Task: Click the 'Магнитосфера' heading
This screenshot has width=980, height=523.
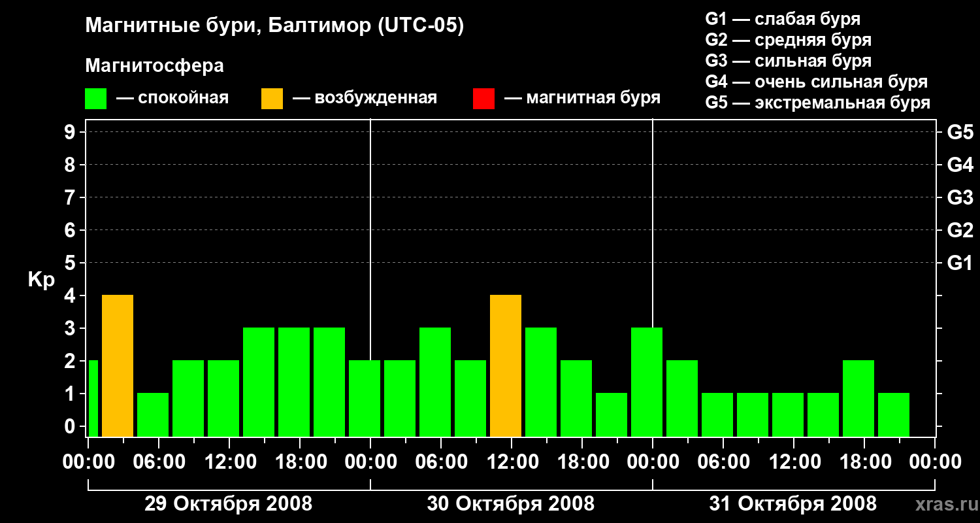Action: (154, 66)
